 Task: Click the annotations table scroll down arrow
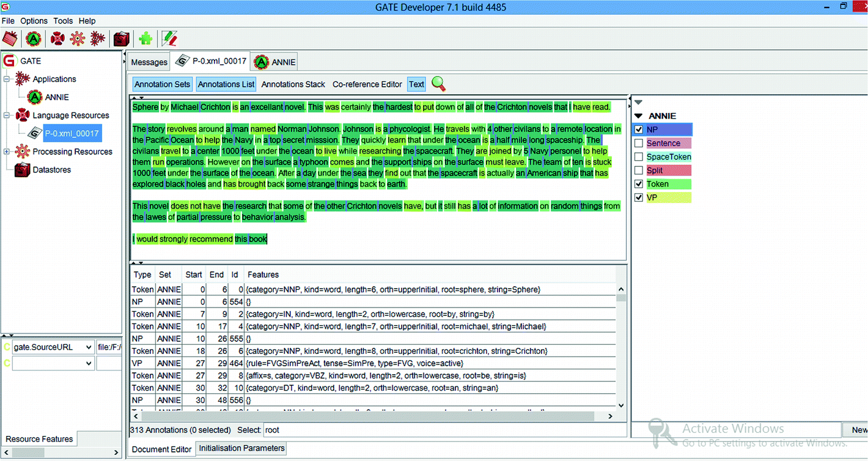pyautogui.click(x=621, y=405)
